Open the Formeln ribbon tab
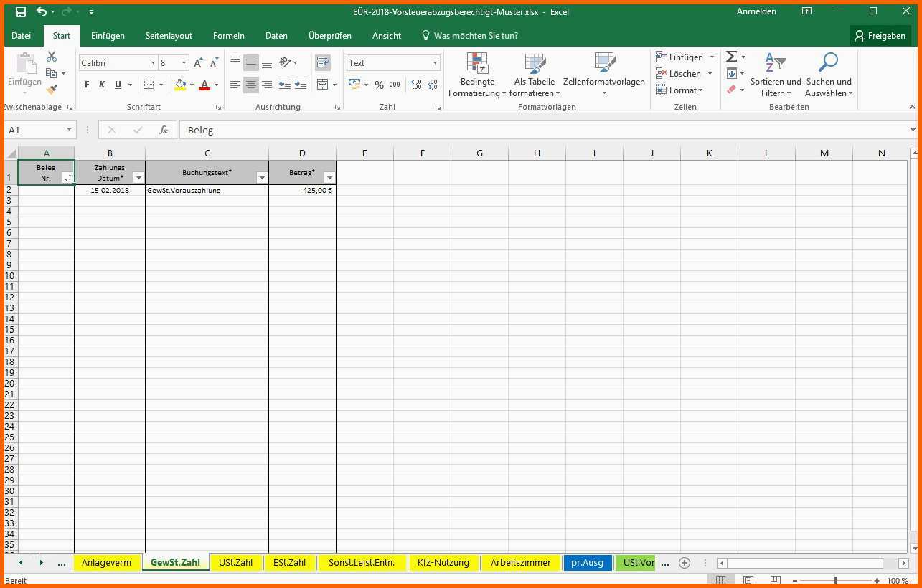Image resolution: width=922 pixels, height=588 pixels. pos(228,35)
